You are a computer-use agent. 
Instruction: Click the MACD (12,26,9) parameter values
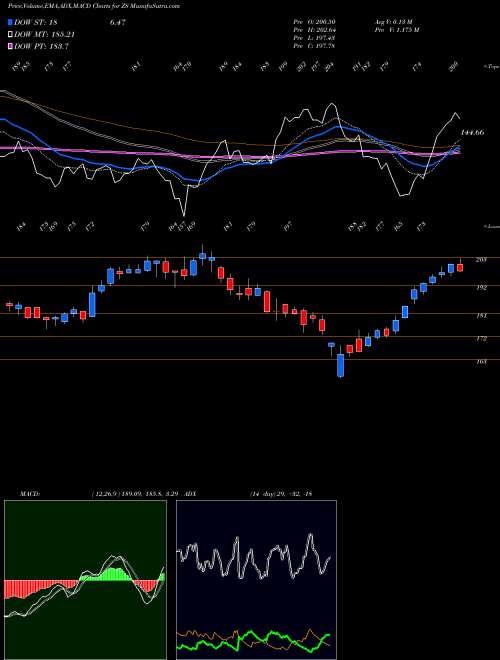coord(137,493)
